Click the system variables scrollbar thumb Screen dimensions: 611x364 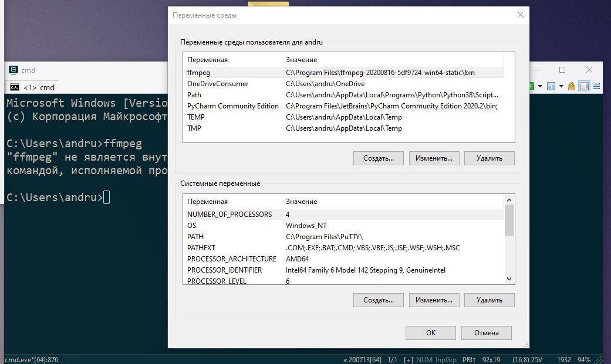point(509,220)
